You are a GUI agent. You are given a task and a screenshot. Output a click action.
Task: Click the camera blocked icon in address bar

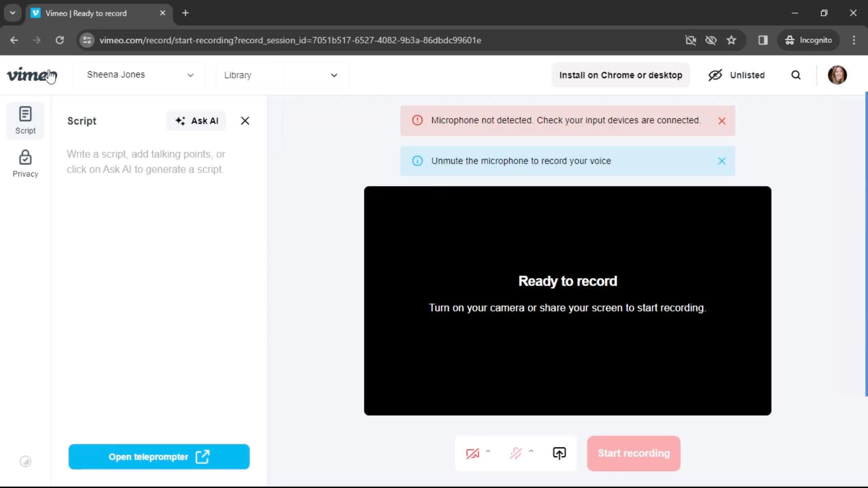point(690,40)
